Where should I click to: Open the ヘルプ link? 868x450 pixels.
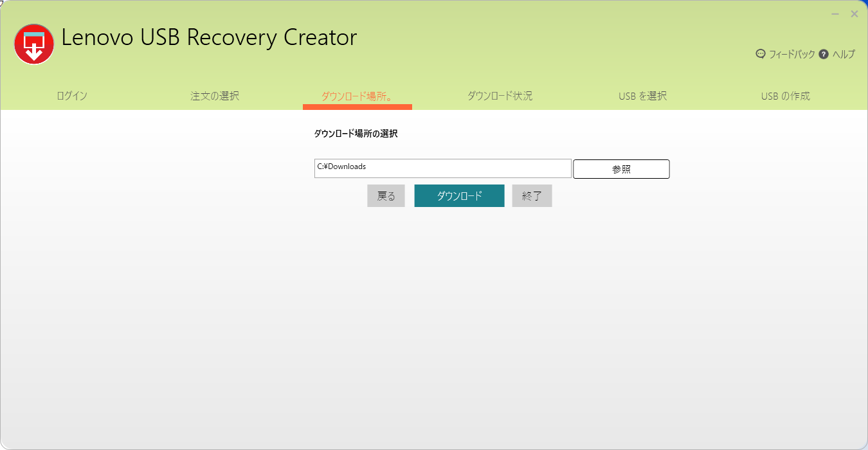(844, 55)
